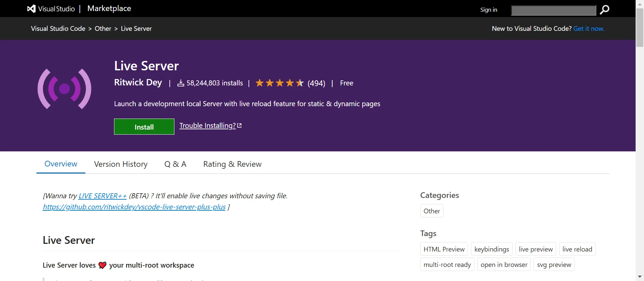The height and width of the screenshot is (281, 644).
Task: Click the page vertical scrollbar thumb
Action: pos(640,27)
